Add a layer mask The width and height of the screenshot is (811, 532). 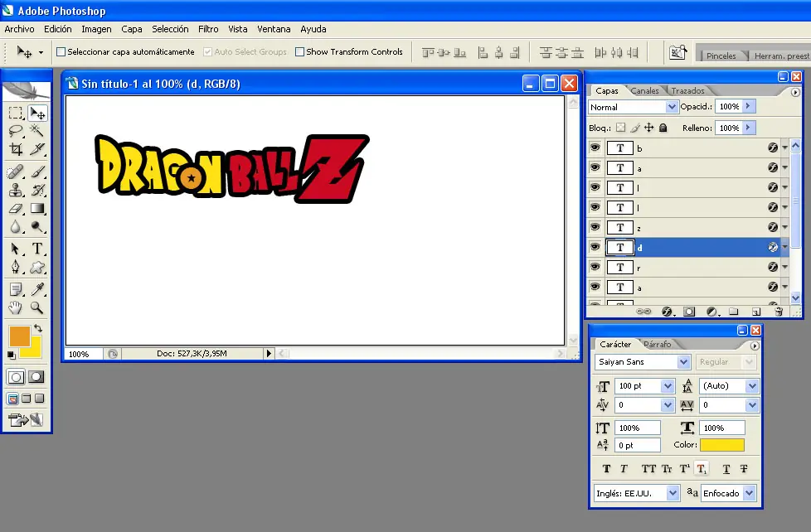click(x=689, y=312)
